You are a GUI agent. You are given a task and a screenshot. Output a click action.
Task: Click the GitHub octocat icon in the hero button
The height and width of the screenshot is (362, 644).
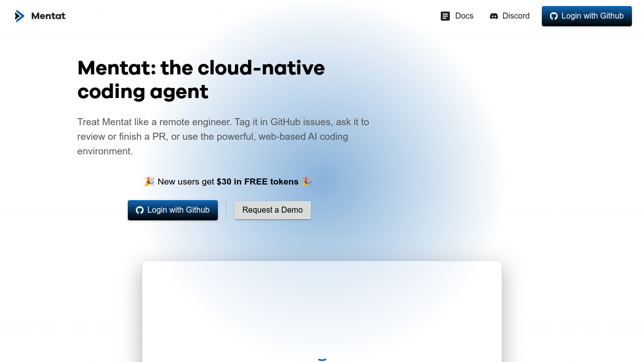140,210
